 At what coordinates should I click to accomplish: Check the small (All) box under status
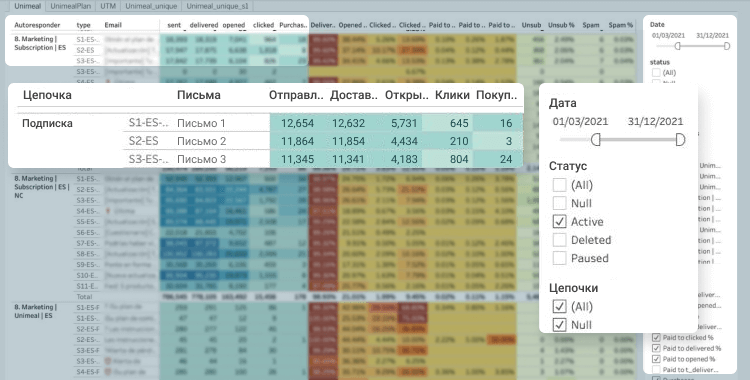[656, 73]
